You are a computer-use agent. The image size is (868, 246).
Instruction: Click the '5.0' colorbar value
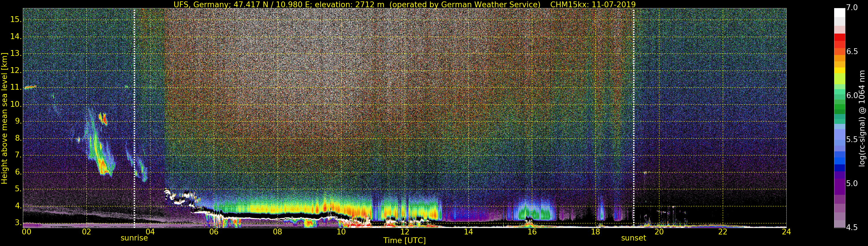coord(852,183)
